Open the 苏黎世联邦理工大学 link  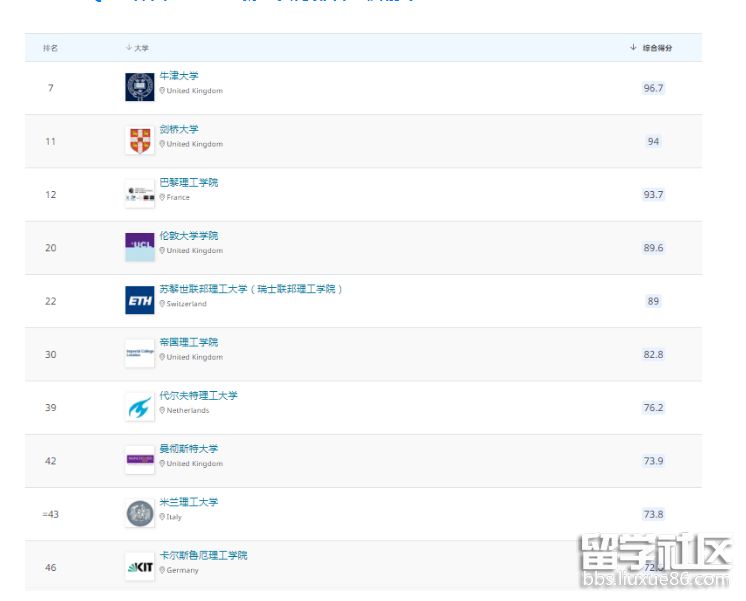pyautogui.click(x=250, y=289)
